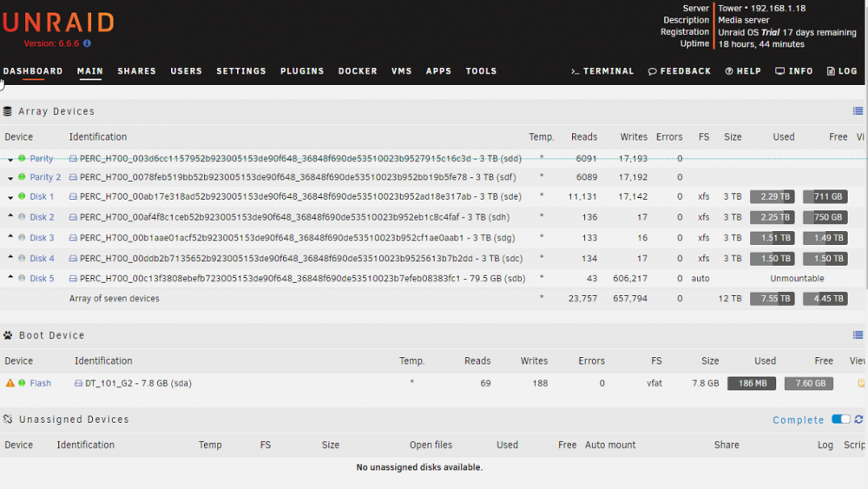
Task: Go to the VMs tab
Action: click(x=401, y=71)
